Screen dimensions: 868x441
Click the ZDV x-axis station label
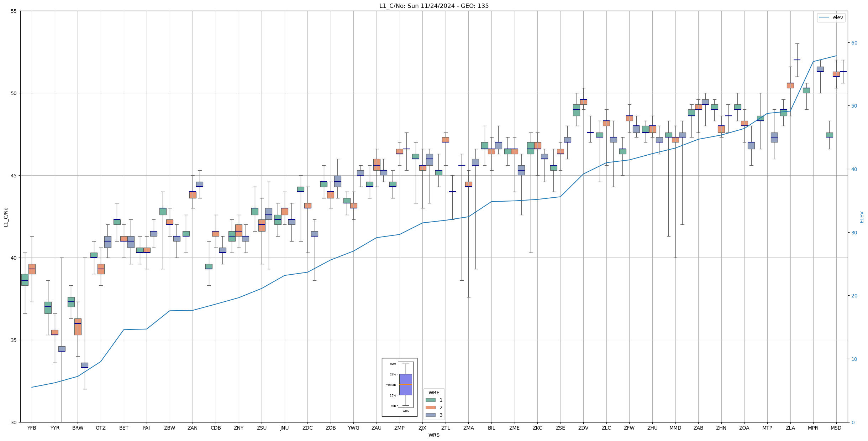point(583,428)
